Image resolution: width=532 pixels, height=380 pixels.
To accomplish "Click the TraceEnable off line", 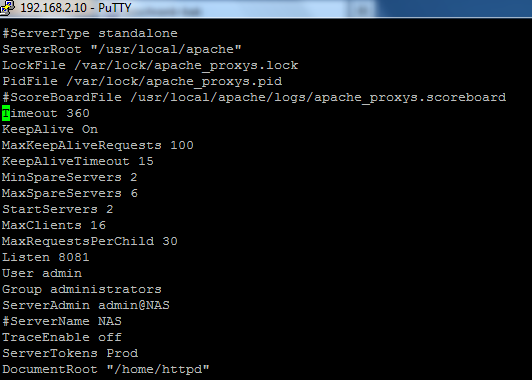I will (62, 337).
